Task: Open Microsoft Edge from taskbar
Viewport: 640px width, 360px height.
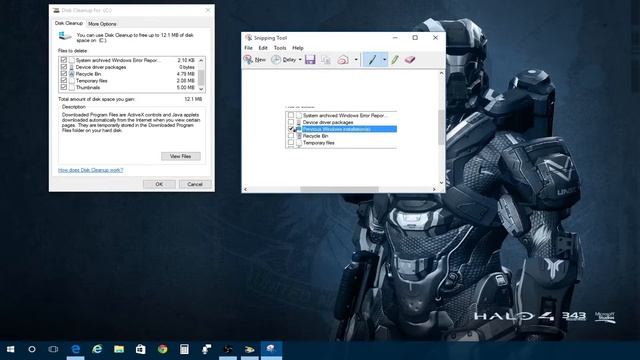Action: pos(76,349)
